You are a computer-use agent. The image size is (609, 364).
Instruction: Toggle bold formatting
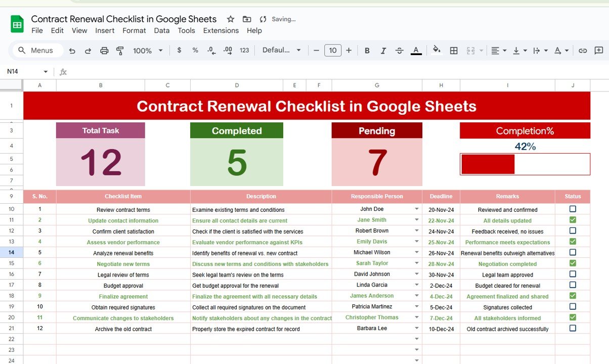[367, 51]
